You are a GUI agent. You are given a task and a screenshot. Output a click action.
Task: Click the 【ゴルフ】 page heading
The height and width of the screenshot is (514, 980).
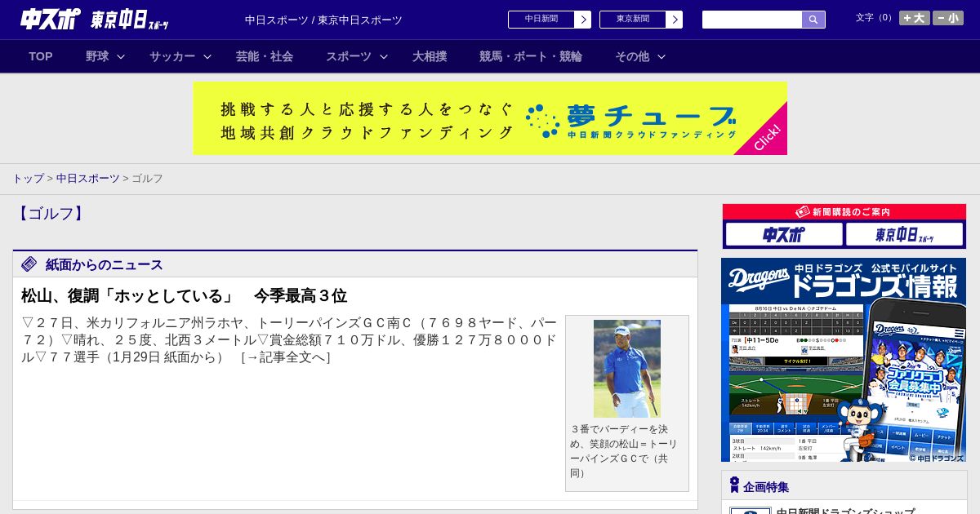(x=50, y=214)
